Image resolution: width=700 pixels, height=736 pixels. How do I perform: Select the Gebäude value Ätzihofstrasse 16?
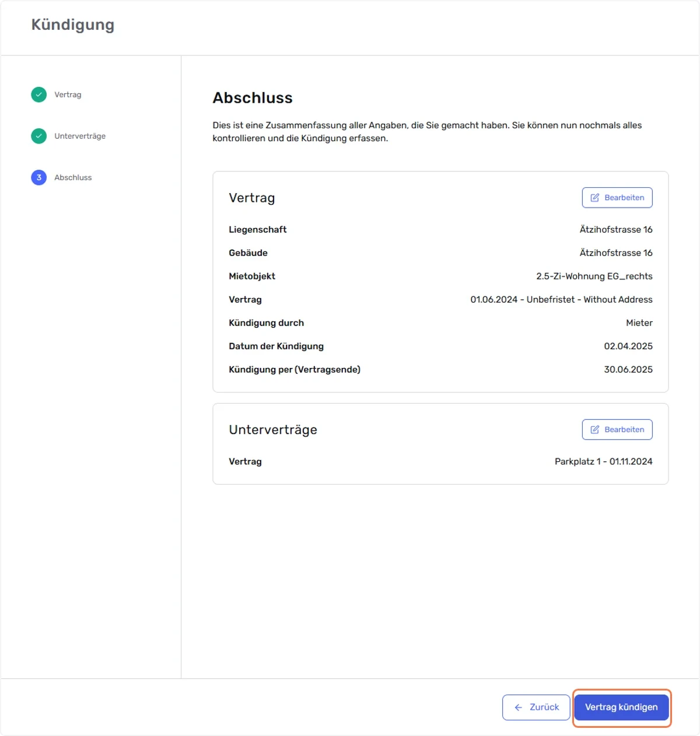tap(616, 253)
